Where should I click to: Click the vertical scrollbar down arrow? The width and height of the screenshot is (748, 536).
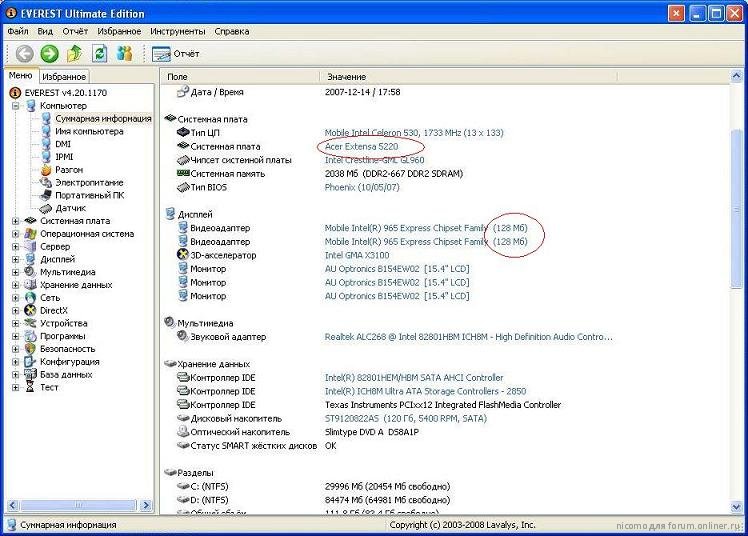click(x=736, y=507)
